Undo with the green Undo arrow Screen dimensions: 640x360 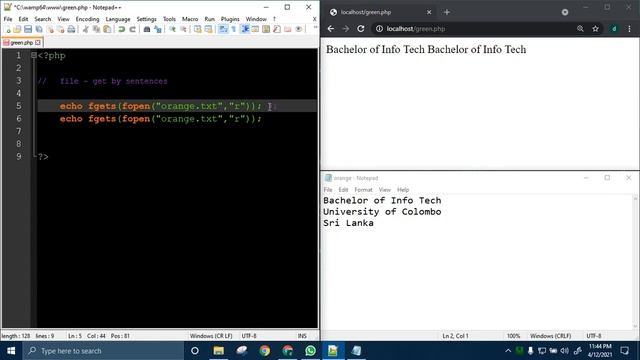point(122,29)
